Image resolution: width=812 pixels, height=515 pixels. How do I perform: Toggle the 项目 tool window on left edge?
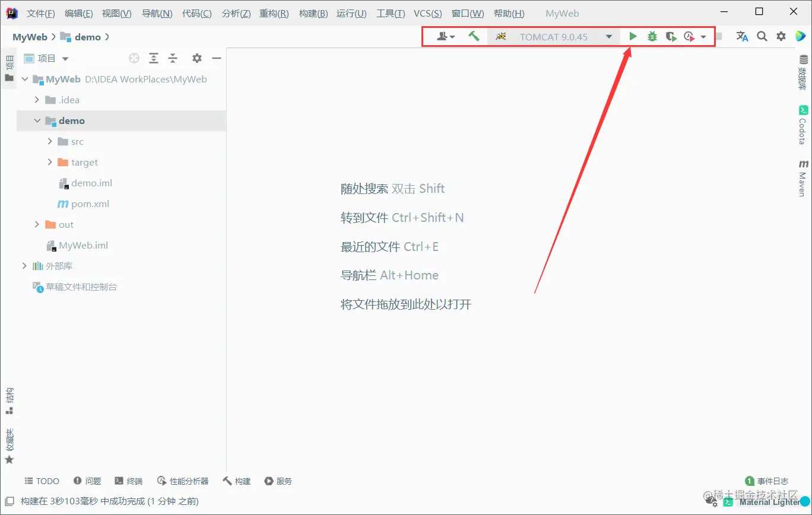click(9, 68)
